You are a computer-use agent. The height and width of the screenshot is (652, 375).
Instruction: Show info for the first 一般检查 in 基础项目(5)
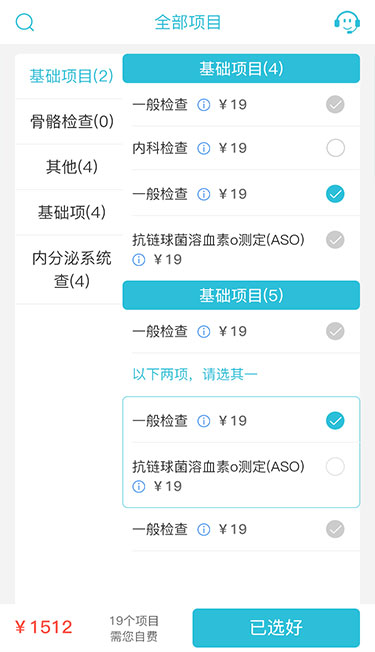click(x=203, y=331)
